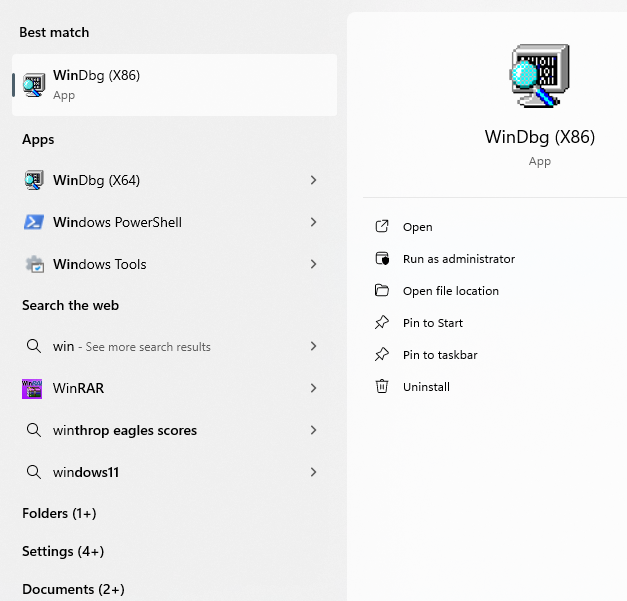The image size is (627, 601).
Task: Choose Pin to Start
Action: (x=433, y=323)
